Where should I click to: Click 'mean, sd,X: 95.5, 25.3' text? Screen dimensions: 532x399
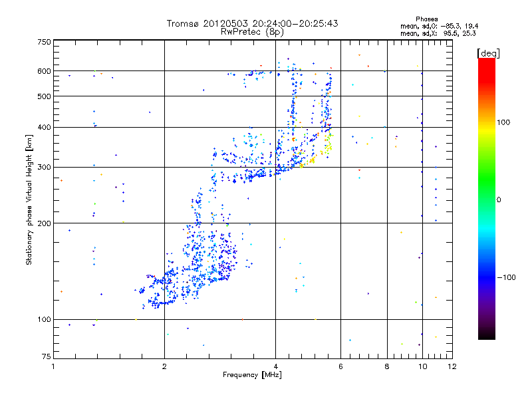click(x=438, y=33)
